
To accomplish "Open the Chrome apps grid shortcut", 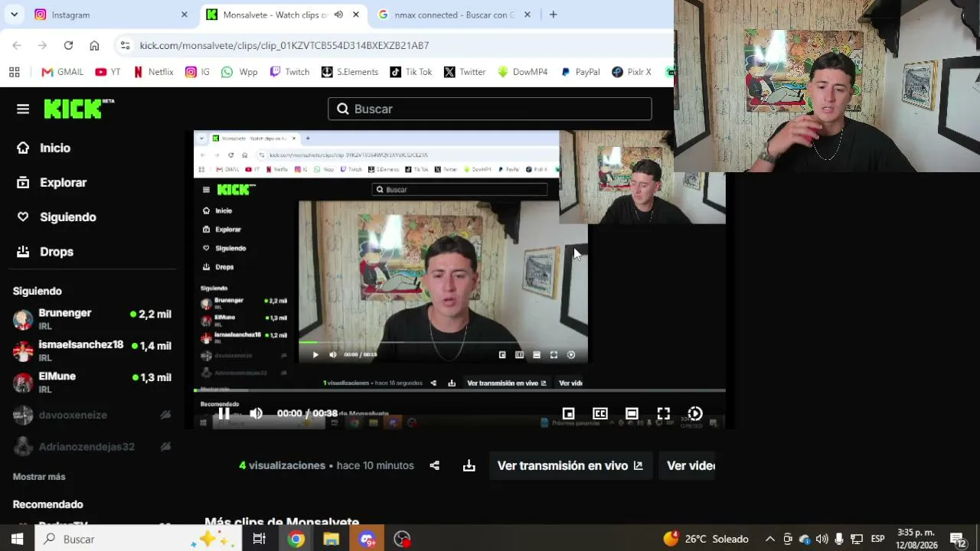I will click(14, 72).
